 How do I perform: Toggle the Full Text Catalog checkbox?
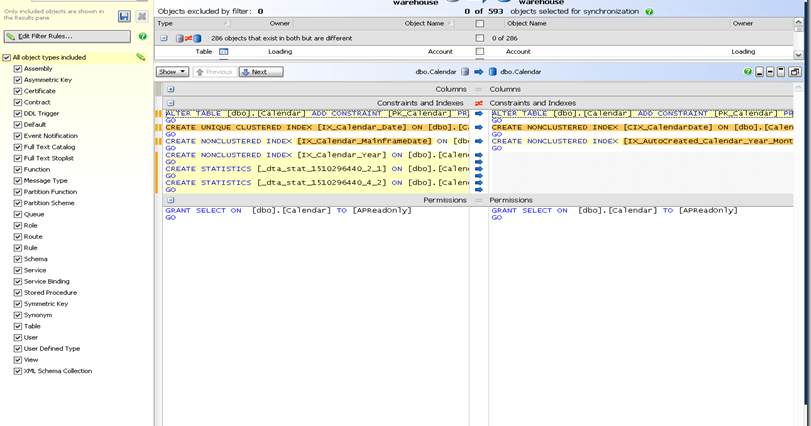click(x=18, y=147)
